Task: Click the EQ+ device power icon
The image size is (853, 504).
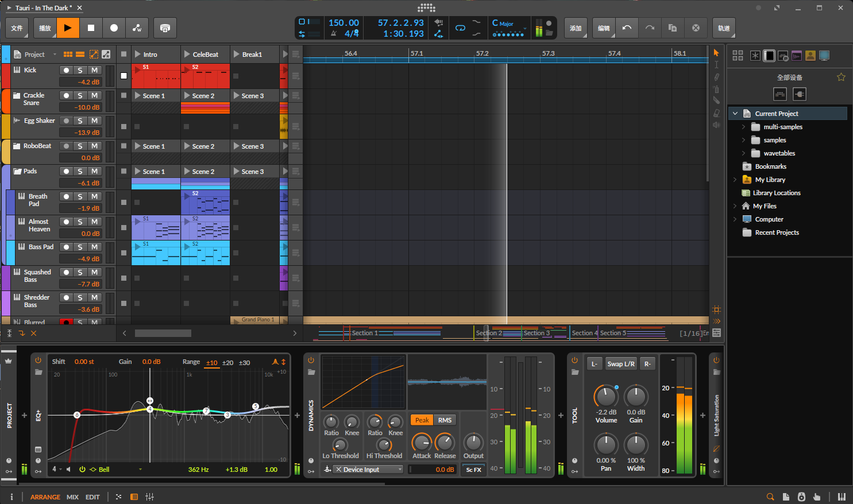Action: pos(38,360)
